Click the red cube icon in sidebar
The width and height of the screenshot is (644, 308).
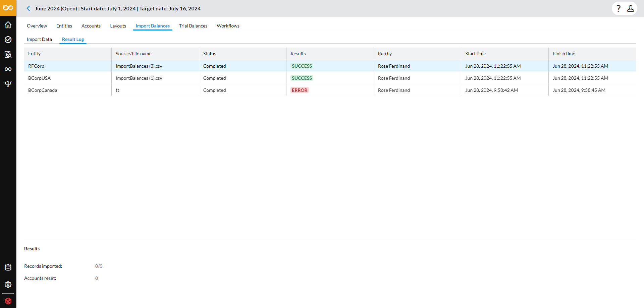click(8, 301)
